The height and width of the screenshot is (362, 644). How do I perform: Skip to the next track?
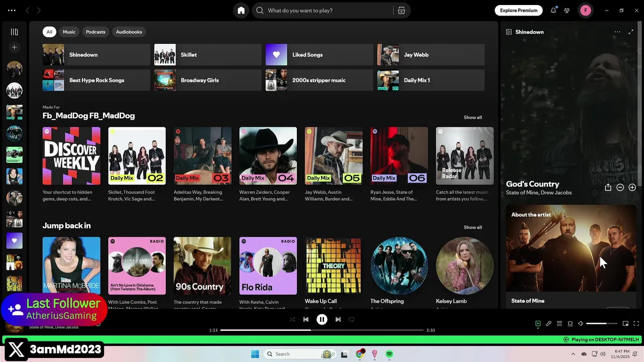tap(338, 319)
